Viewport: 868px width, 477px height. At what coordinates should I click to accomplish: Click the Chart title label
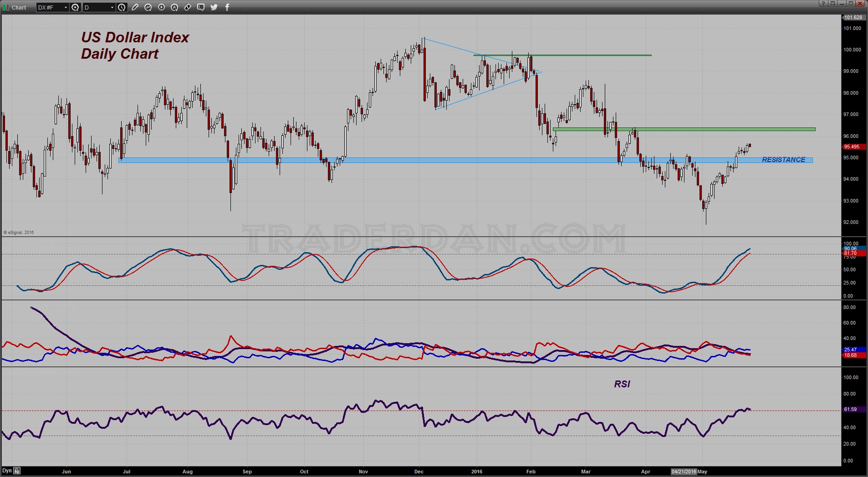coord(19,7)
